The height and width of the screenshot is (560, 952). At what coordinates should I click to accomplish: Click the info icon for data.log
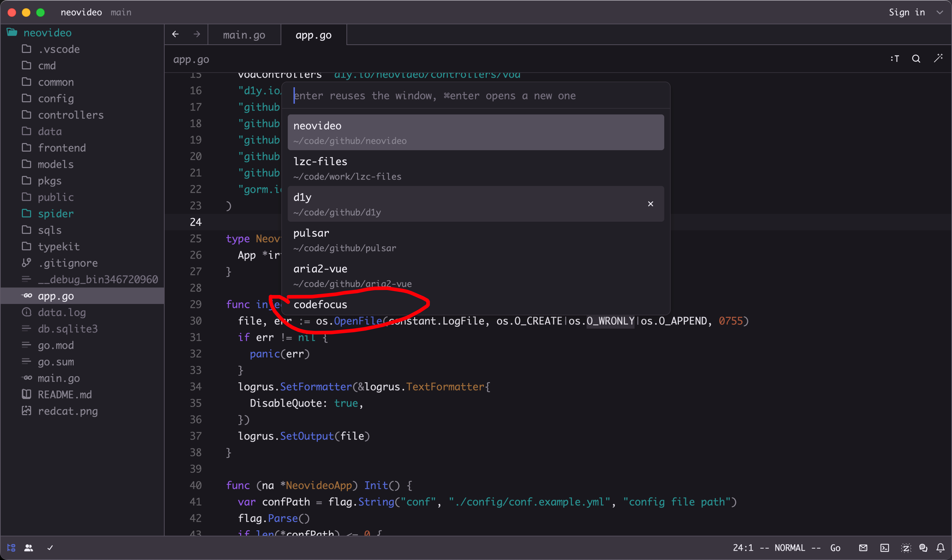click(x=26, y=312)
